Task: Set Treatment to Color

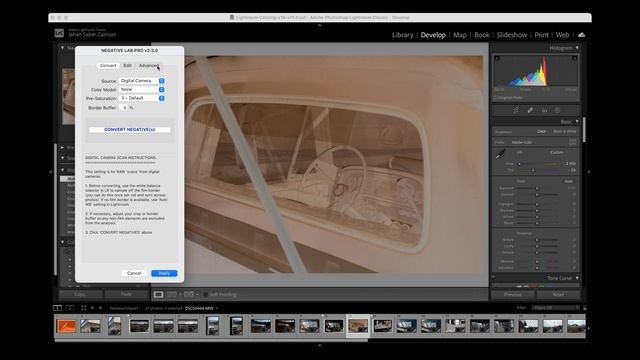Action: [541, 131]
